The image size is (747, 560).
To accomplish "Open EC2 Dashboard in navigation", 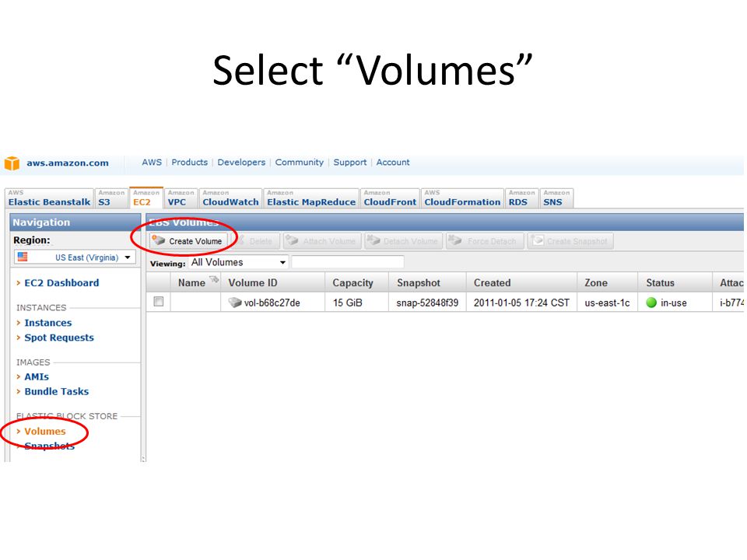I will (x=61, y=283).
